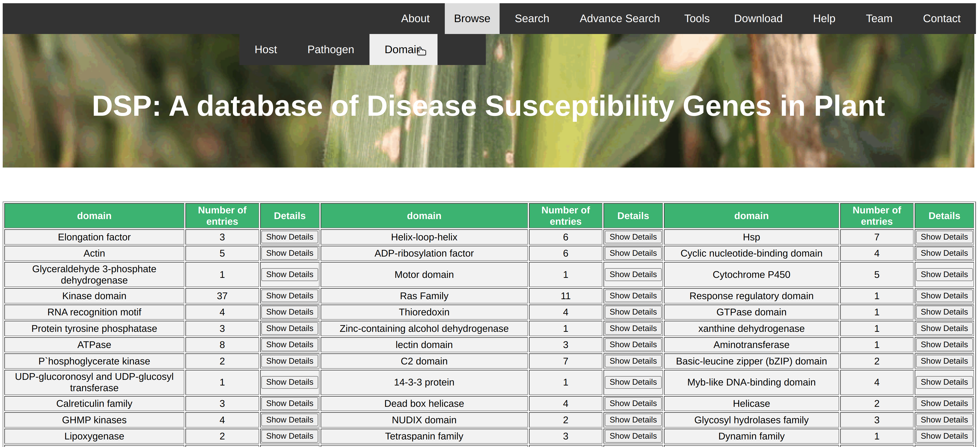Show details for GHMP kinases
The height and width of the screenshot is (447, 980).
[290, 420]
